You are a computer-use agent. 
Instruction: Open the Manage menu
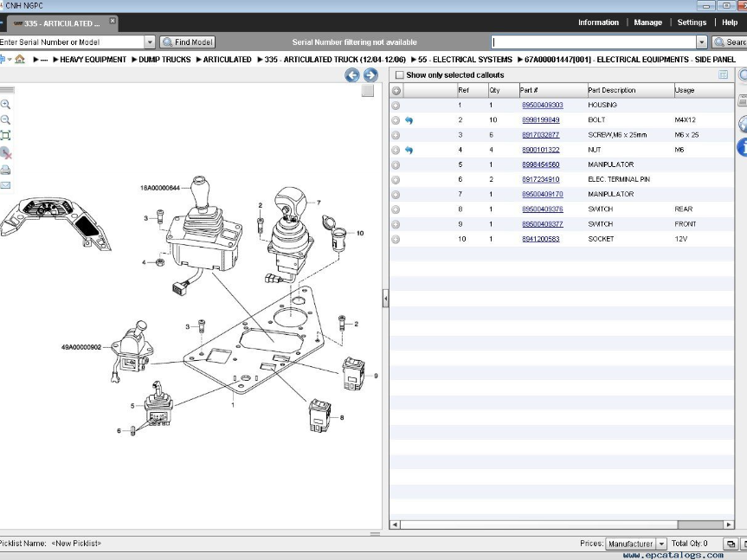pyautogui.click(x=647, y=23)
